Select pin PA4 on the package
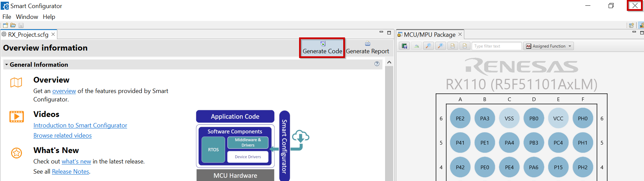 509,143
